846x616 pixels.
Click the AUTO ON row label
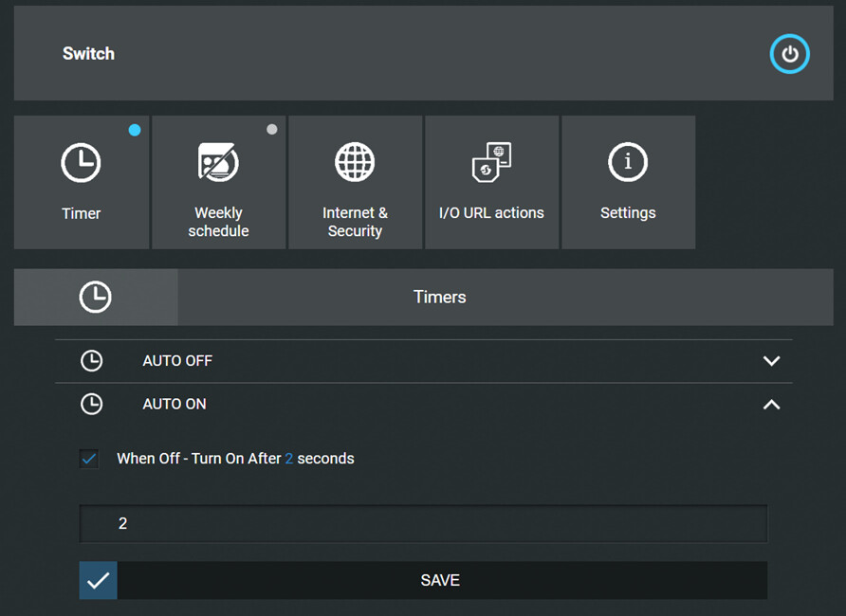point(175,405)
